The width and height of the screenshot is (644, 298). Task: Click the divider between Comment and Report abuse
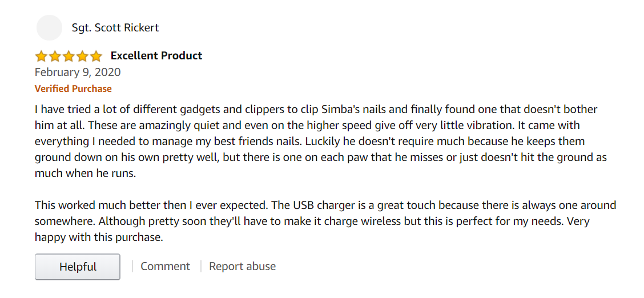201,267
